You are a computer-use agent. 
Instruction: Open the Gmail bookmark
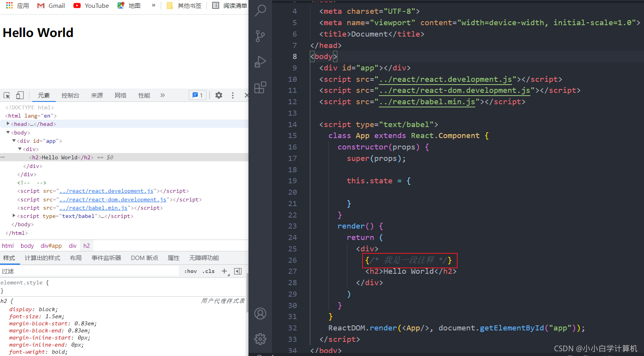51,6
